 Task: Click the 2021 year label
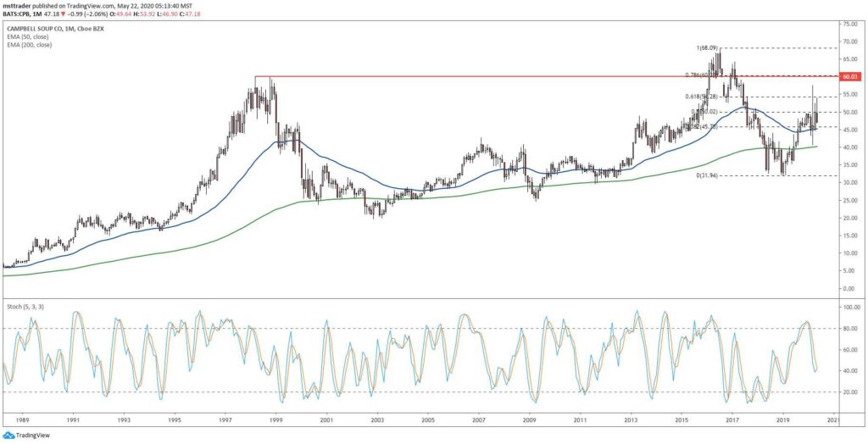(x=834, y=421)
